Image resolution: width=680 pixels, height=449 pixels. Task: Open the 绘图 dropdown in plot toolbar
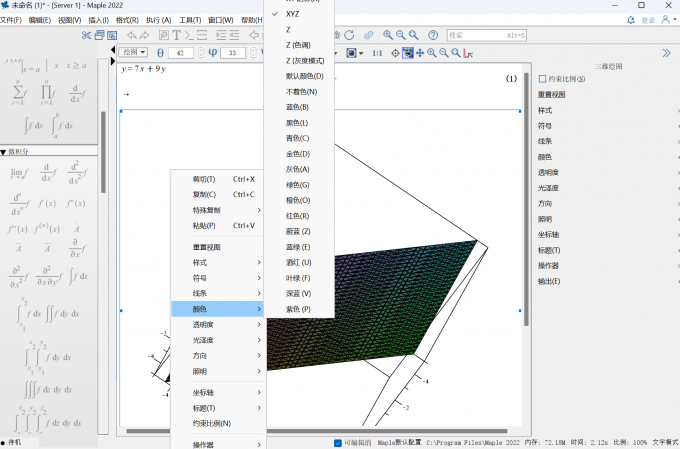coord(133,53)
